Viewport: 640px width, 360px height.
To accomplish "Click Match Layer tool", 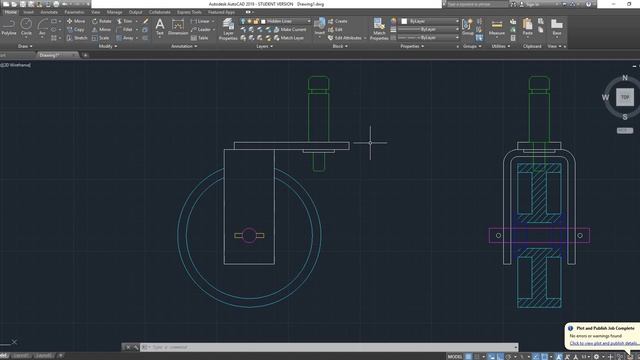I will click(x=289, y=38).
